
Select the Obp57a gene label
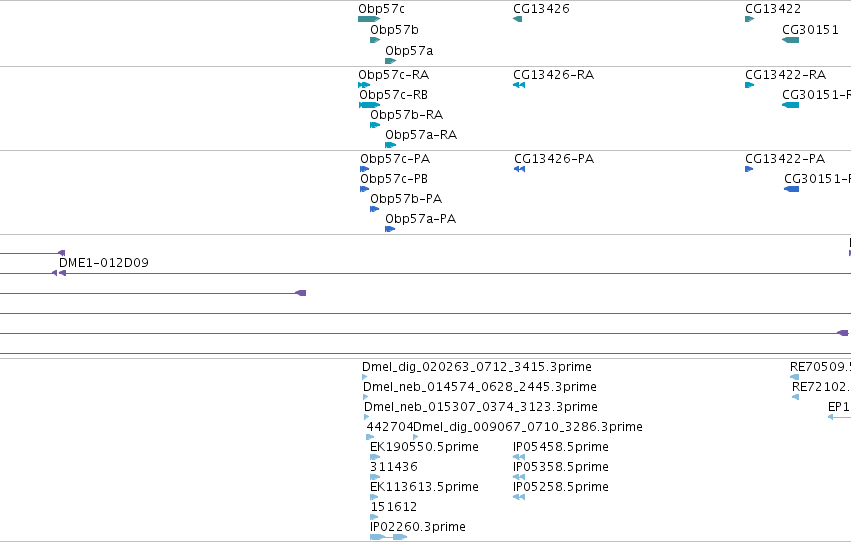coord(409,51)
